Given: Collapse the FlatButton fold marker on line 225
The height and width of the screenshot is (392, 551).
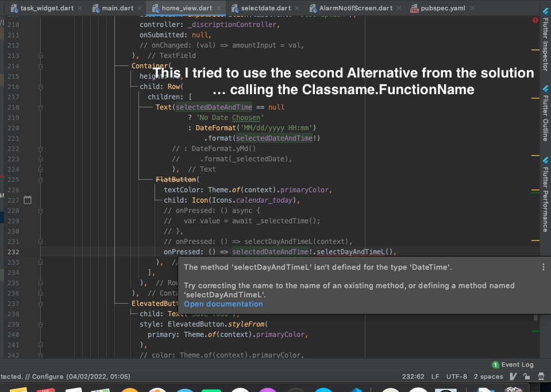Looking at the screenshot, I should (x=40, y=180).
